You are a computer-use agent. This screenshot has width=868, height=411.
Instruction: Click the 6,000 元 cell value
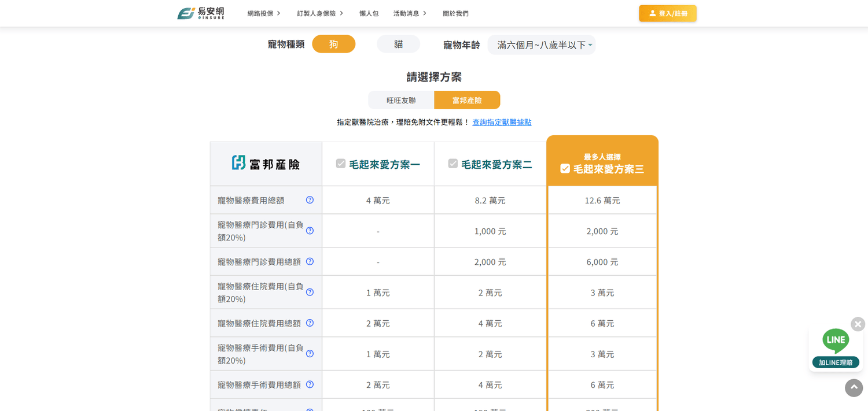(602, 261)
